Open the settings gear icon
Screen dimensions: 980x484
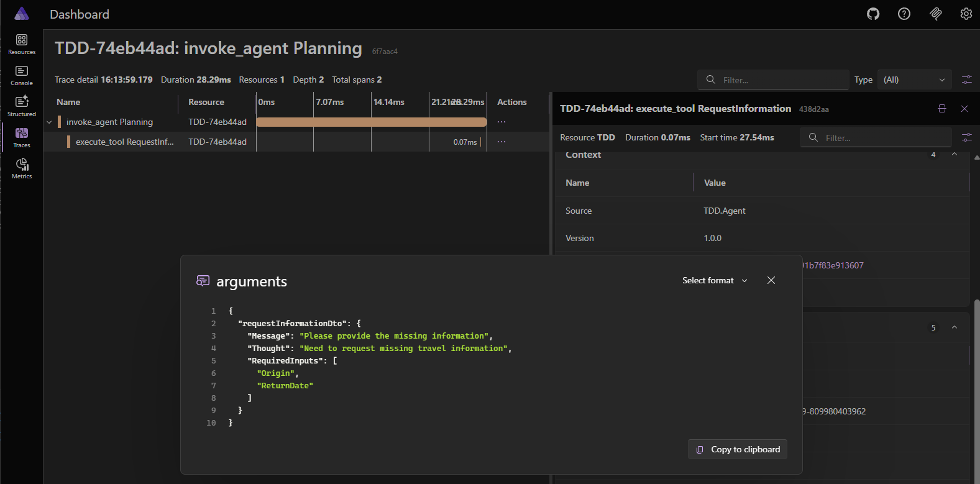pyautogui.click(x=966, y=14)
